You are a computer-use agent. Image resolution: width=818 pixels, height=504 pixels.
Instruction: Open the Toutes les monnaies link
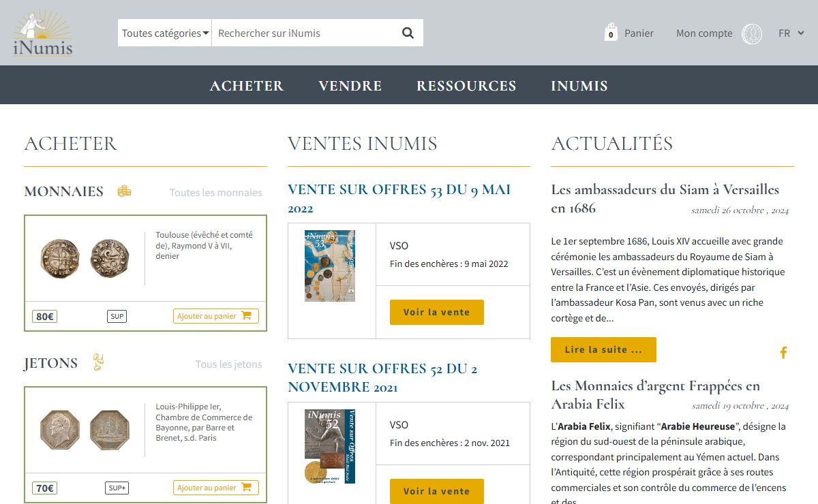pos(215,193)
